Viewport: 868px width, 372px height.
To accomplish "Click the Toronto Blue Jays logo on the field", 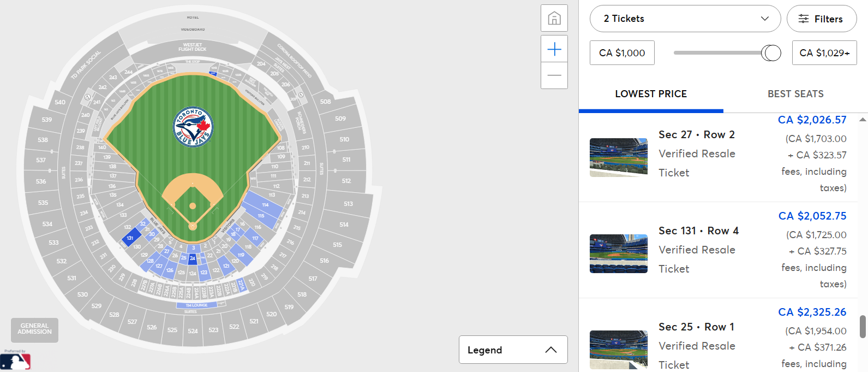I will click(192, 126).
